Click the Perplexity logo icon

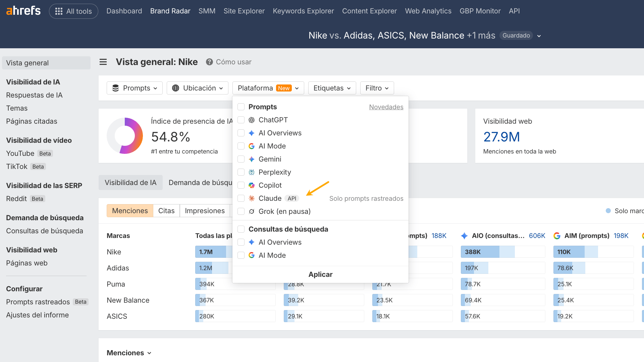coord(252,172)
